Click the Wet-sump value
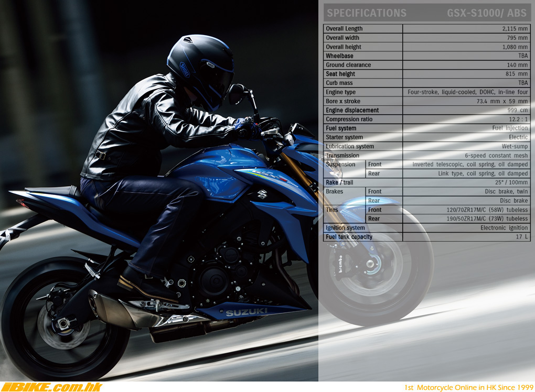The height and width of the screenshot is (392, 535). 515,146
